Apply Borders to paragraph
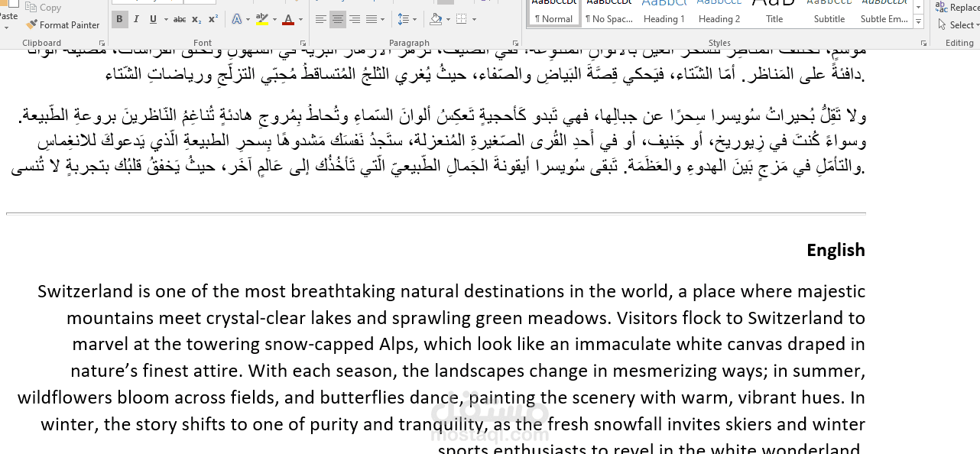Image resolution: width=980 pixels, height=454 pixels. pos(462,19)
